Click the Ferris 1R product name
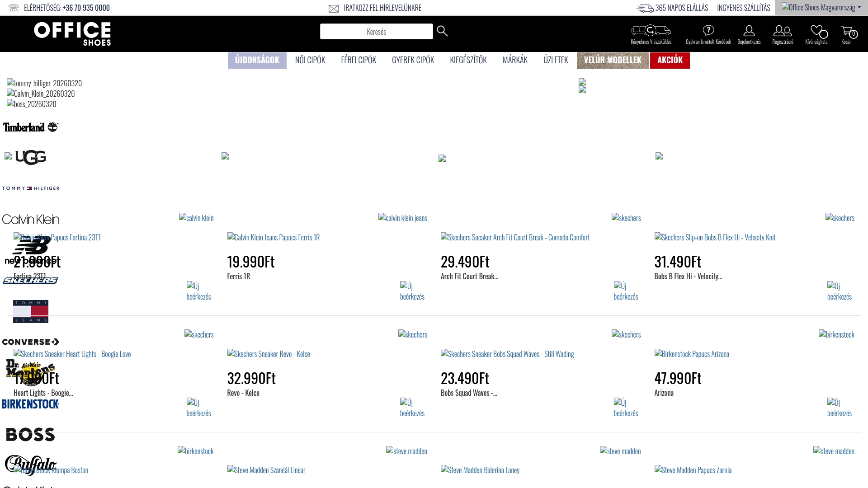 [x=238, y=276]
